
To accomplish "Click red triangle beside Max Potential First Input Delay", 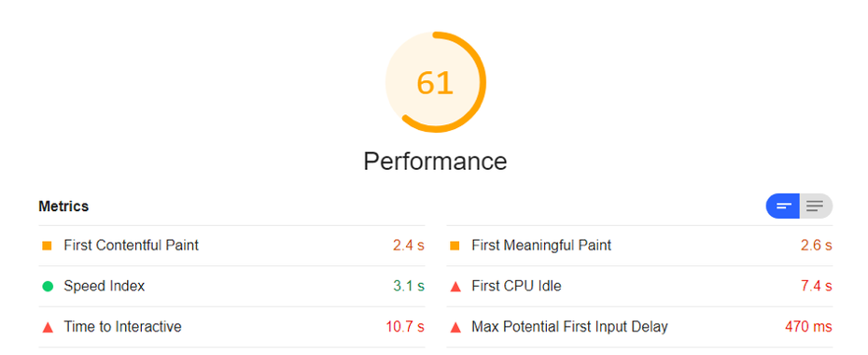I will 455,327.
